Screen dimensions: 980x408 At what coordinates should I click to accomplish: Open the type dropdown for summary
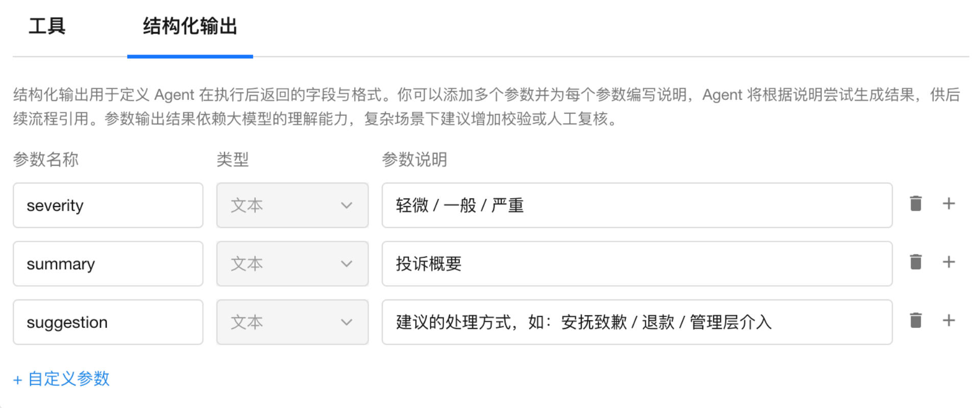click(292, 264)
